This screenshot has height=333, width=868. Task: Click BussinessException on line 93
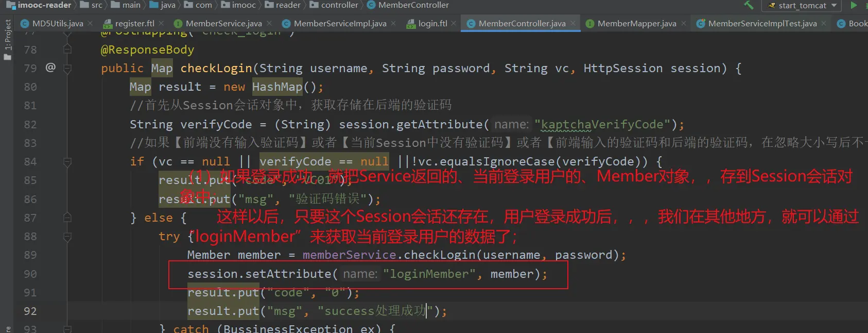click(x=288, y=329)
